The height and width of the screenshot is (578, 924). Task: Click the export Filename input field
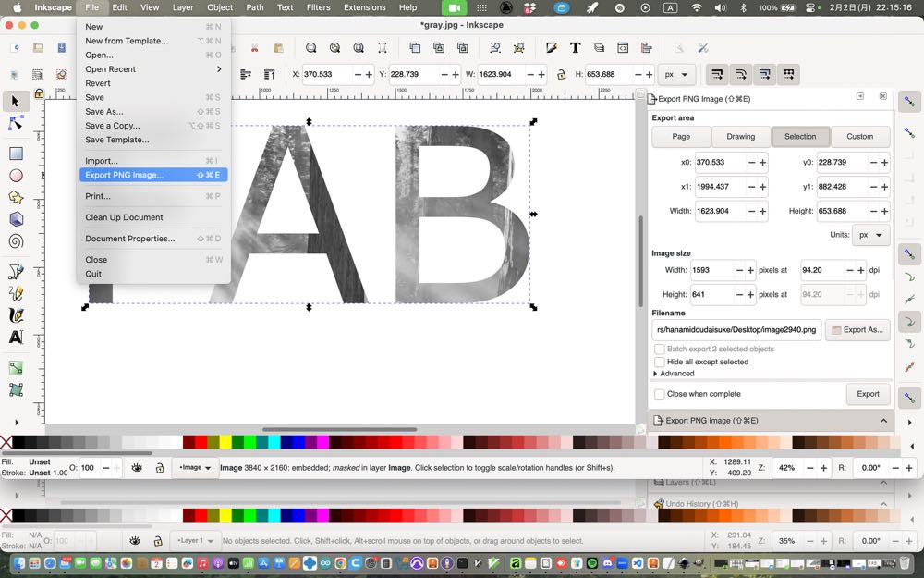[x=736, y=330]
